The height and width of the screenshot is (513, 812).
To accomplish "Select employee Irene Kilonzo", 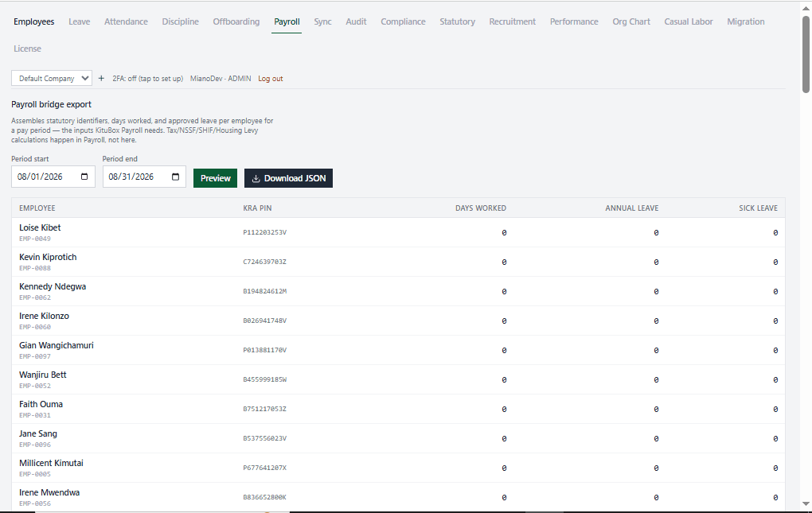I will (x=44, y=316).
